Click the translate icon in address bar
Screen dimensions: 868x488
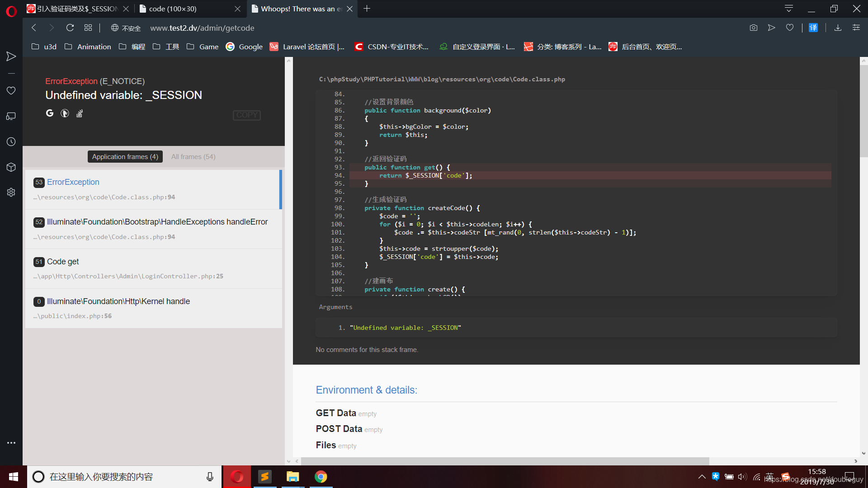tap(813, 28)
